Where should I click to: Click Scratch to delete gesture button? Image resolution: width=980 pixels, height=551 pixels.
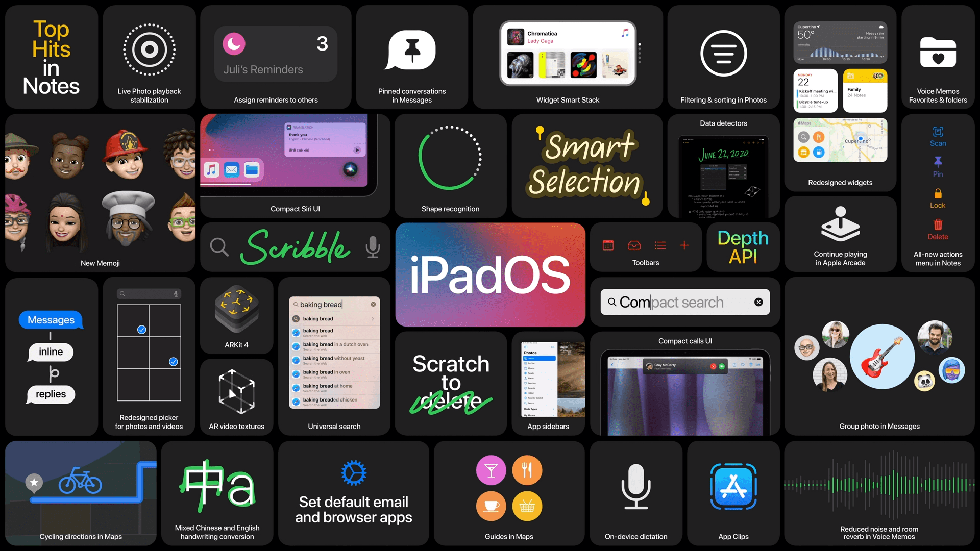click(451, 384)
